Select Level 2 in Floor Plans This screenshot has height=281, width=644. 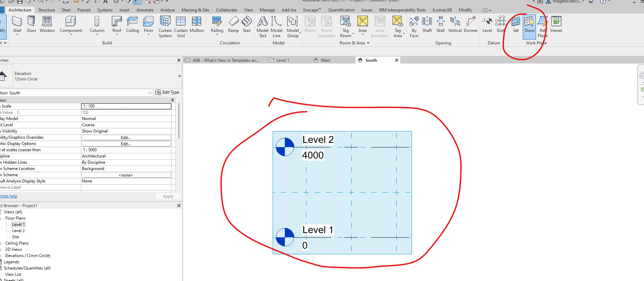click(18, 231)
